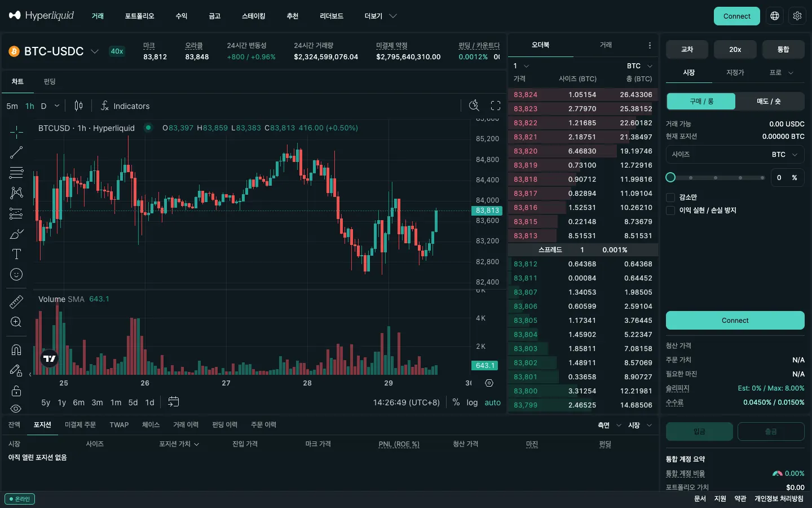Click the size percentage slider handle

click(x=670, y=177)
